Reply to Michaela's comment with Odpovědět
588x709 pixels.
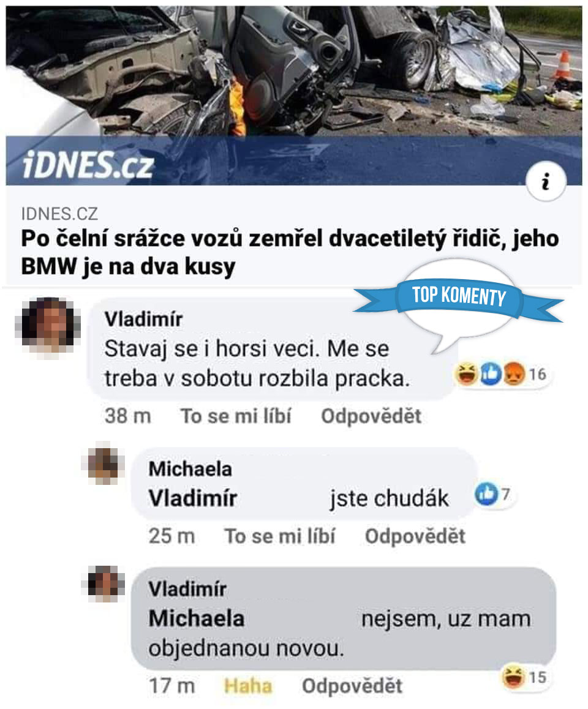point(415,536)
